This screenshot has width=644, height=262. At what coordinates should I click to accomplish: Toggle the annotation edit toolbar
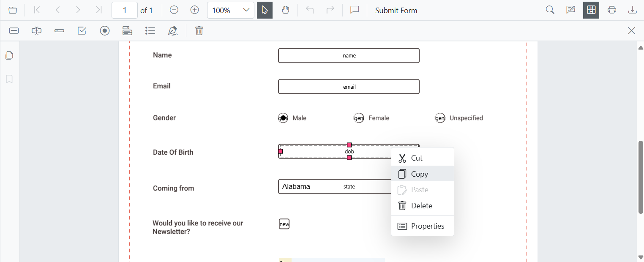pos(570,10)
